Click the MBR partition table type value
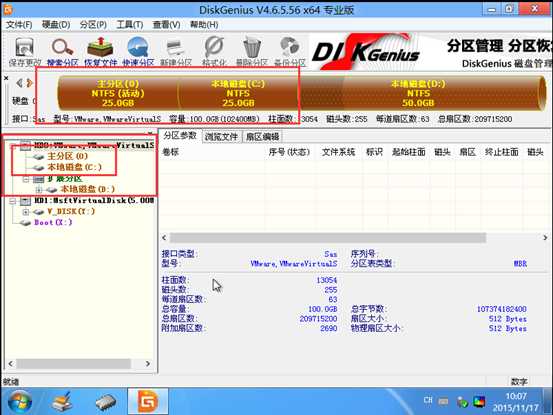Image resolution: width=553 pixels, height=415 pixels. click(x=520, y=263)
